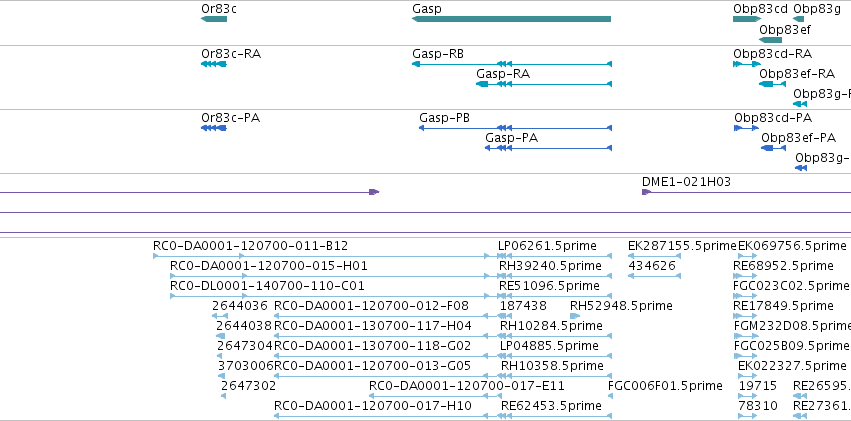851x421 pixels.
Task: Select the Or83c gene bar
Action: point(214,19)
